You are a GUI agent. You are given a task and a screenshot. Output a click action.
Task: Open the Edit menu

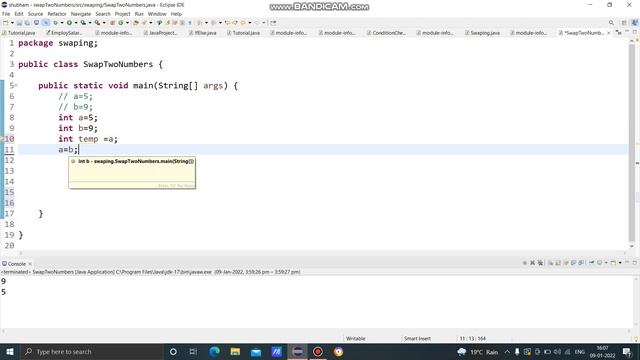[x=19, y=14]
